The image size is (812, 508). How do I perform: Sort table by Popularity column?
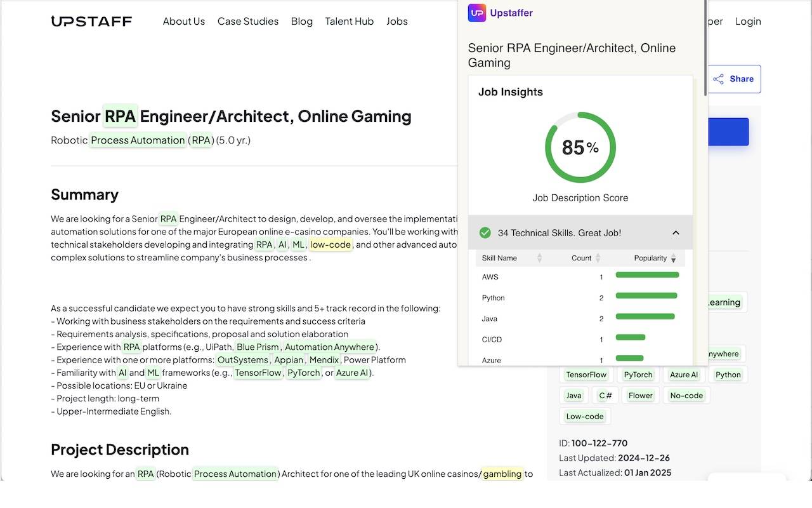click(655, 258)
